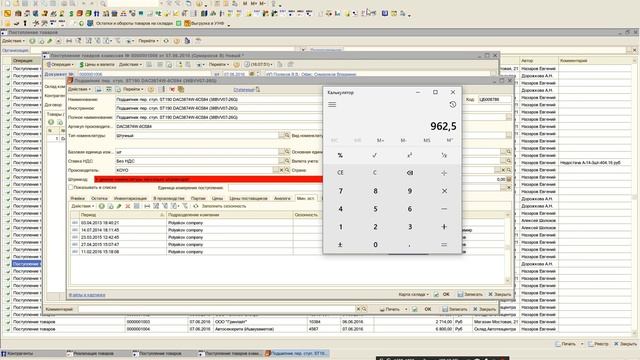
Task: Open 'Перейти' dropdown in the list window toolbar
Action: coord(148,41)
